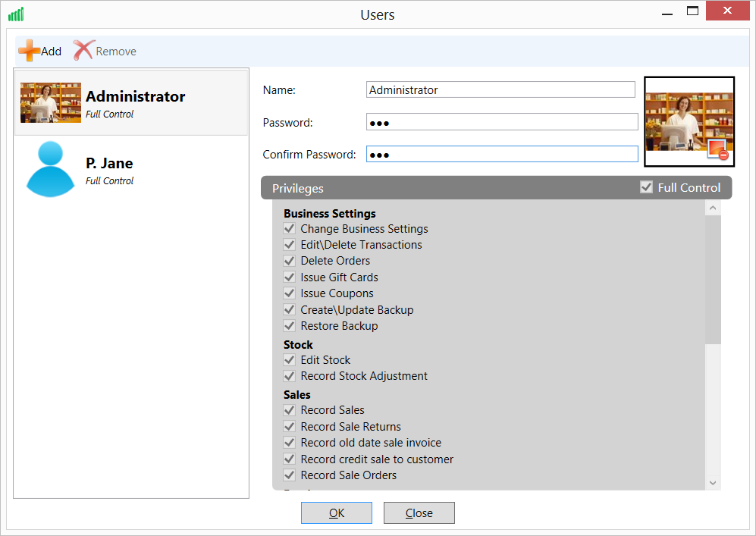Click the Confirm Password field
The width and height of the screenshot is (756, 536).
pos(501,153)
